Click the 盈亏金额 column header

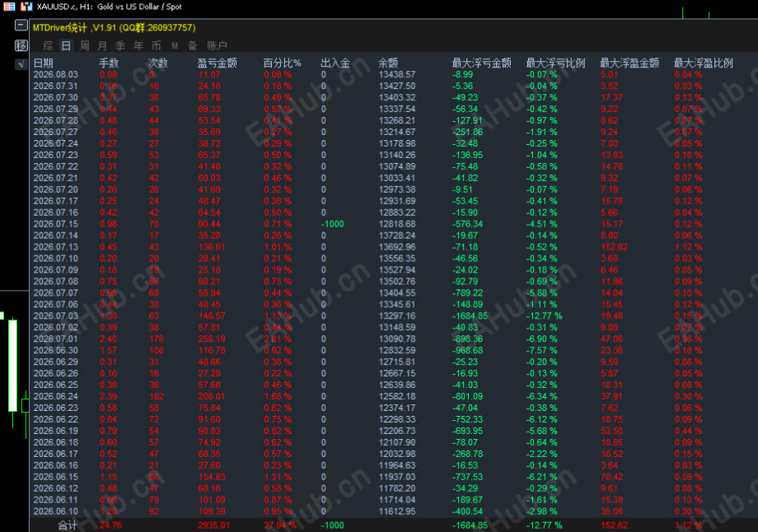point(217,63)
